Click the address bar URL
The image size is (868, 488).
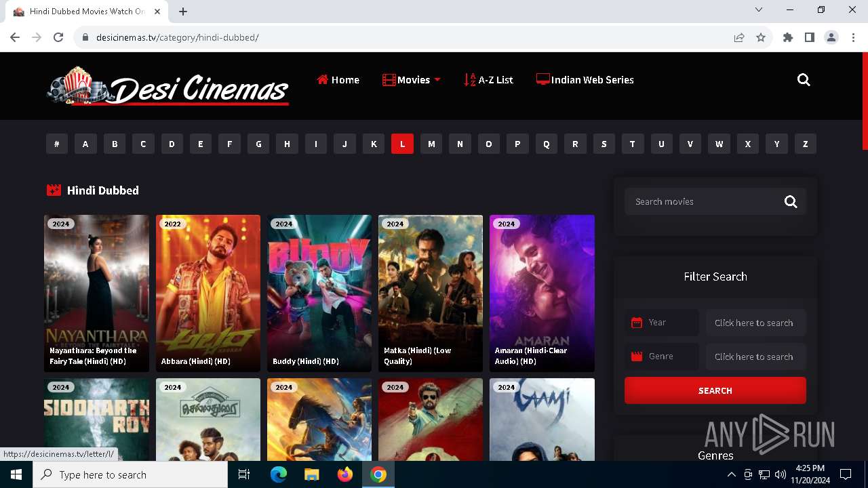(x=178, y=38)
